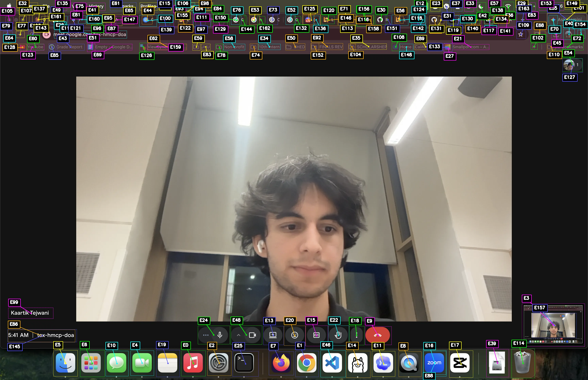The width and height of the screenshot is (588, 380).
Task: Click the Raise hand button
Action: click(338, 335)
